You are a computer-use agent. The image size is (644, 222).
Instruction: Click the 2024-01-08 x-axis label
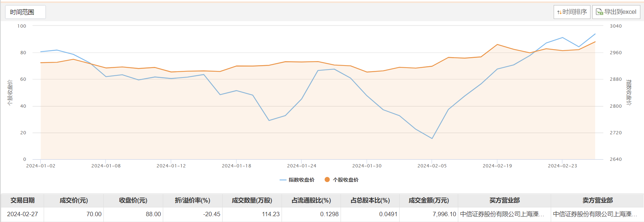point(106,166)
